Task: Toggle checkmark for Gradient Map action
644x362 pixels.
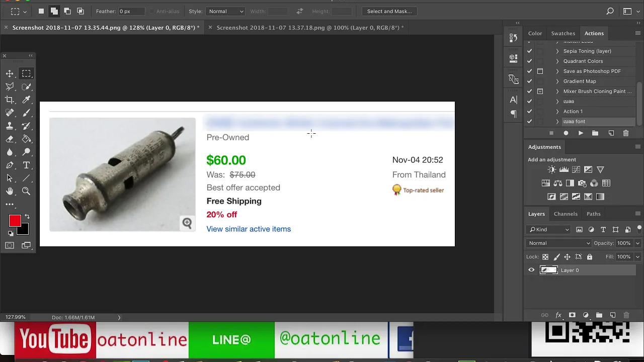Action: tap(529, 81)
